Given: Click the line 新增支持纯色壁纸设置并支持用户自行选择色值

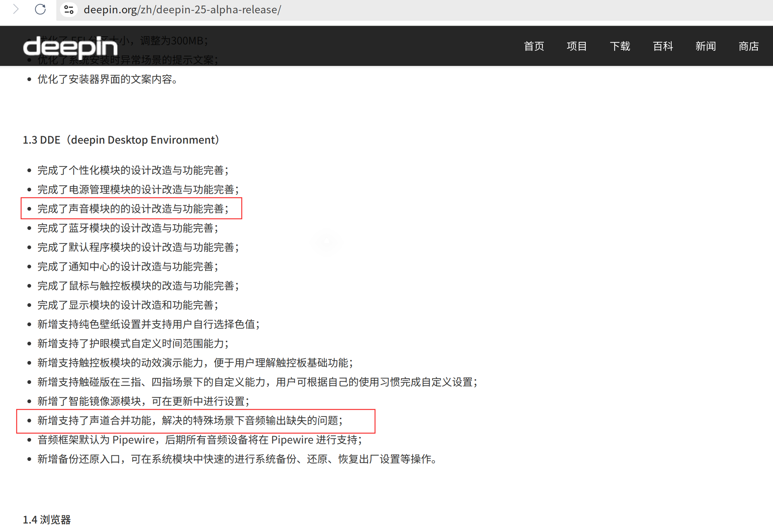Looking at the screenshot, I should click(x=149, y=324).
